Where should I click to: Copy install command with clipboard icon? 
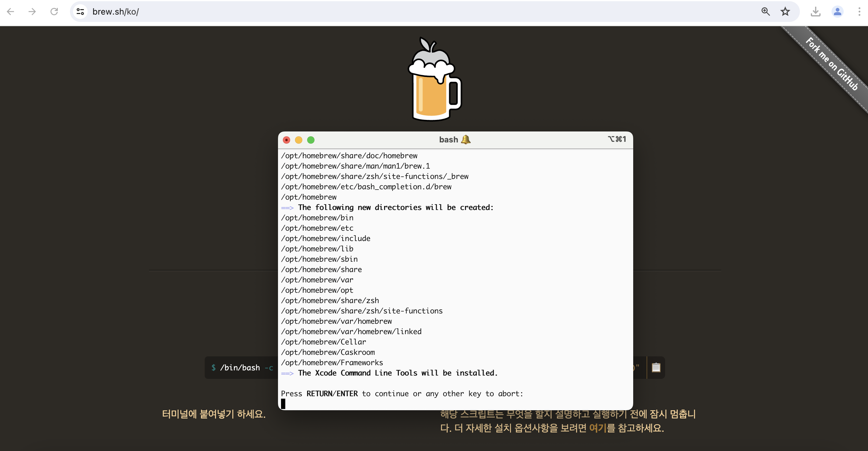[x=656, y=367]
